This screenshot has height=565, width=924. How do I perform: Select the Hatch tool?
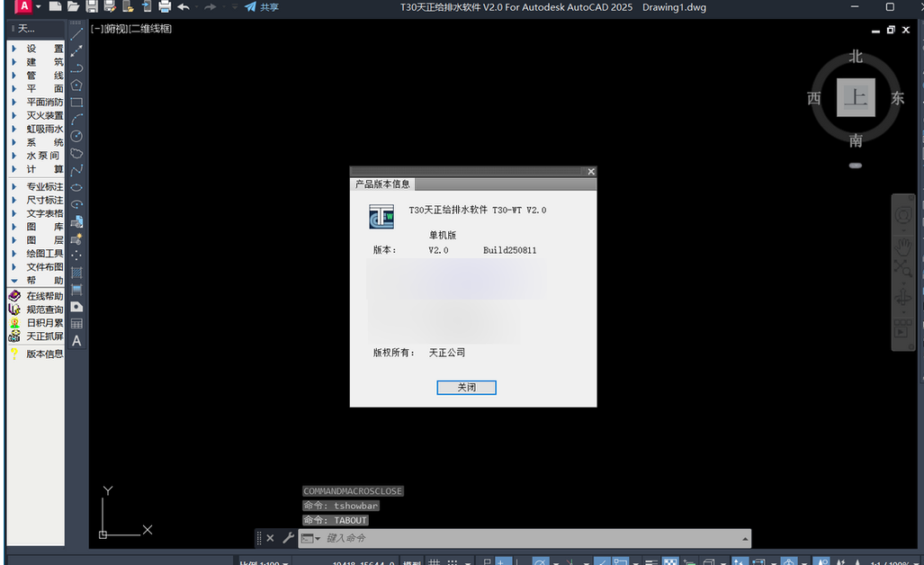click(76, 273)
